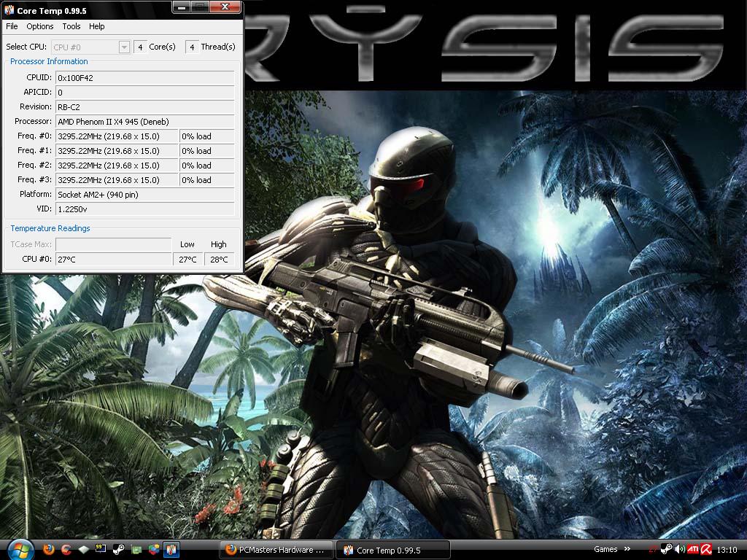Click the Freq. #3 frequency value
Screen dimensions: 747x560
tap(117, 180)
